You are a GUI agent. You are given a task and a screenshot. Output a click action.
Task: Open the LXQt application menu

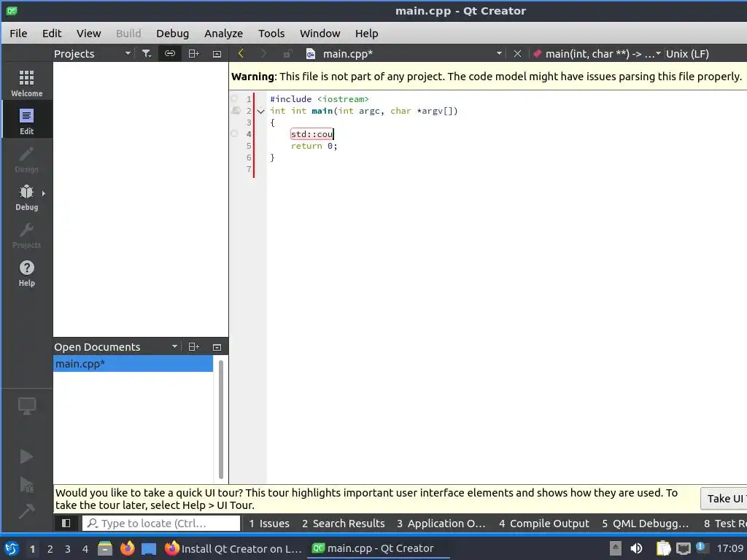click(x=12, y=548)
